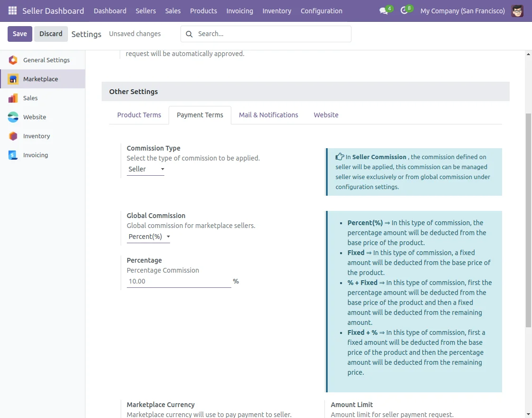Open the Global Commission Percent(%) dropdown
Viewport: 532px width, 418px height.
pyautogui.click(x=148, y=237)
